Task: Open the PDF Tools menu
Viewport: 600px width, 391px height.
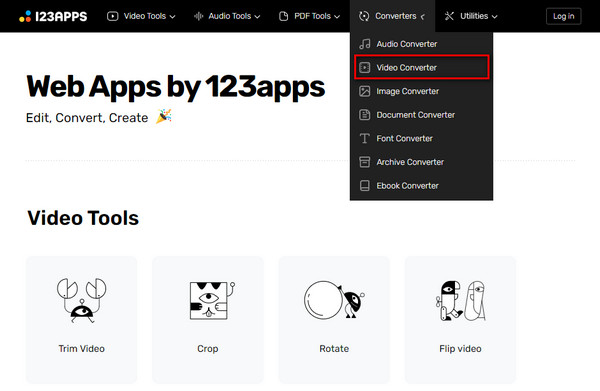Action: click(x=310, y=16)
